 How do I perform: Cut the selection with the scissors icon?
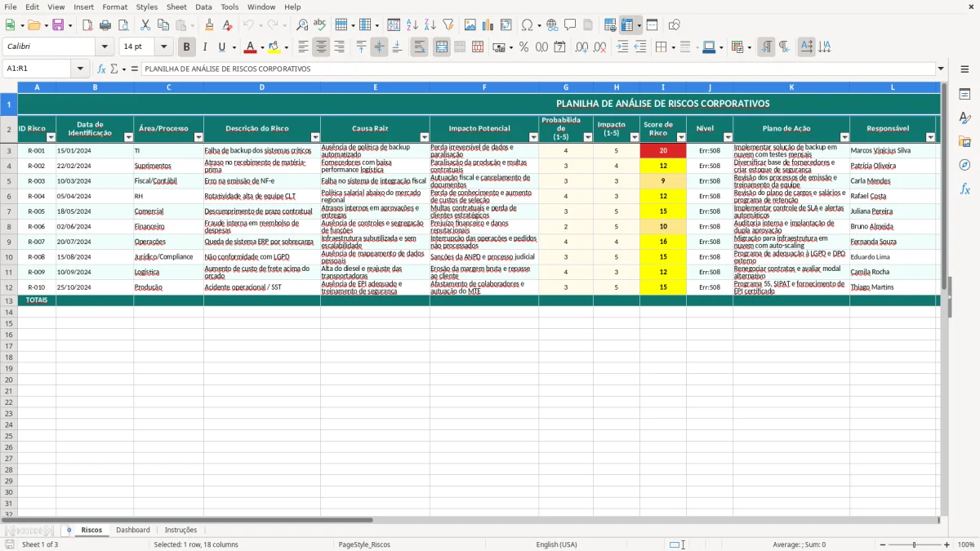point(145,25)
